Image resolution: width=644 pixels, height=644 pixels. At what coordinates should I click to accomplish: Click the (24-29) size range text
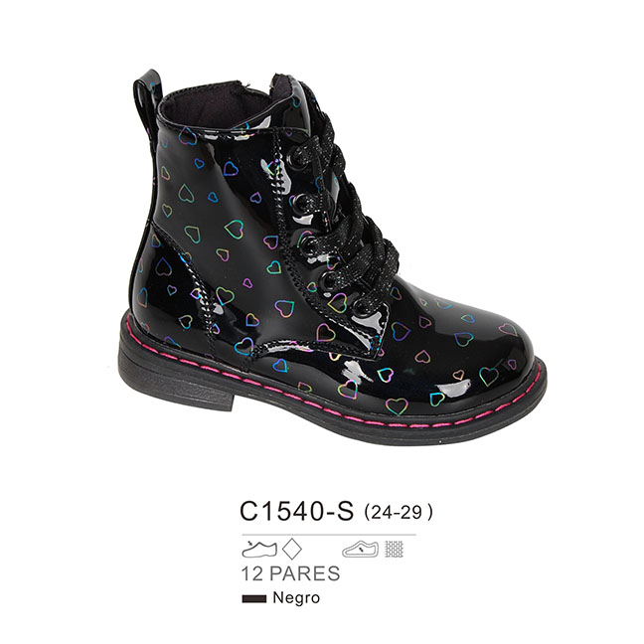pos(399,512)
